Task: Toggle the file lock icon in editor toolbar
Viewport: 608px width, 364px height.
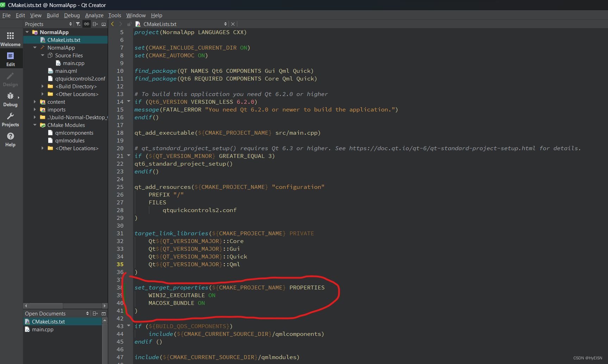Action: [129, 24]
